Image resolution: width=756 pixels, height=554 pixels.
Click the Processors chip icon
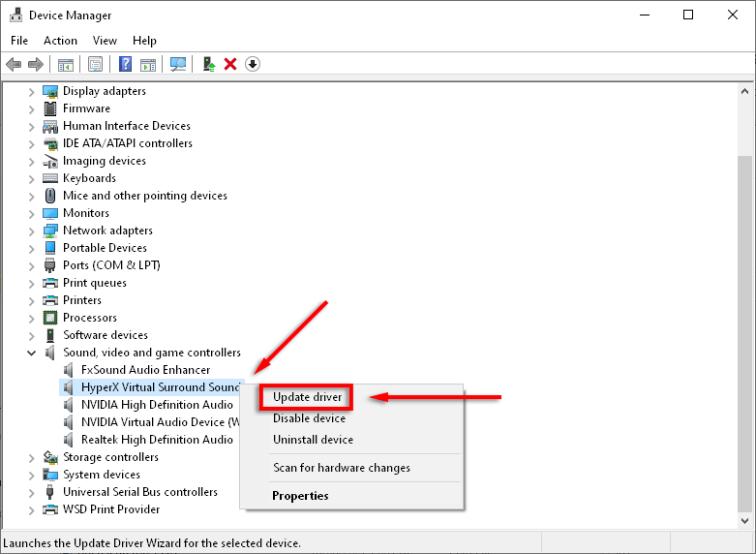[50, 318]
